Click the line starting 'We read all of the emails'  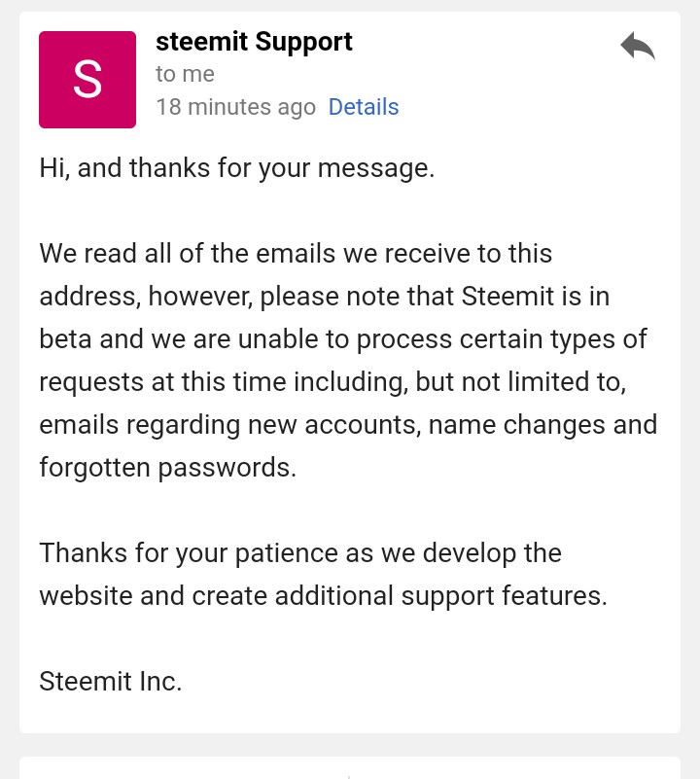coord(296,254)
